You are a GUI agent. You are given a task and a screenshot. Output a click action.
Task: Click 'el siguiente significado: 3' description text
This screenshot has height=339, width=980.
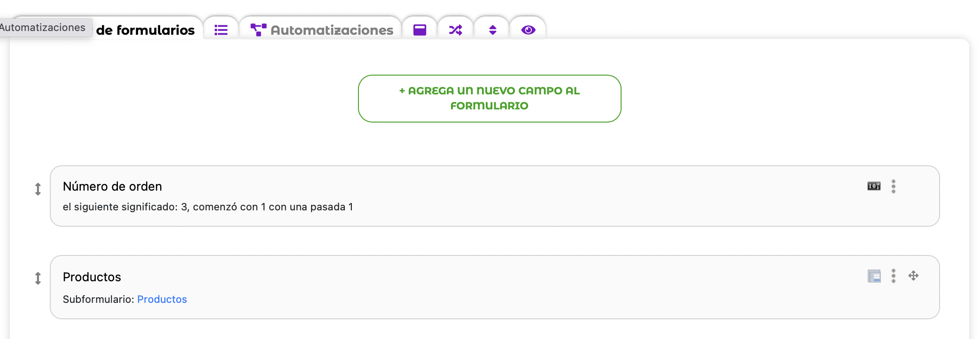[208, 207]
